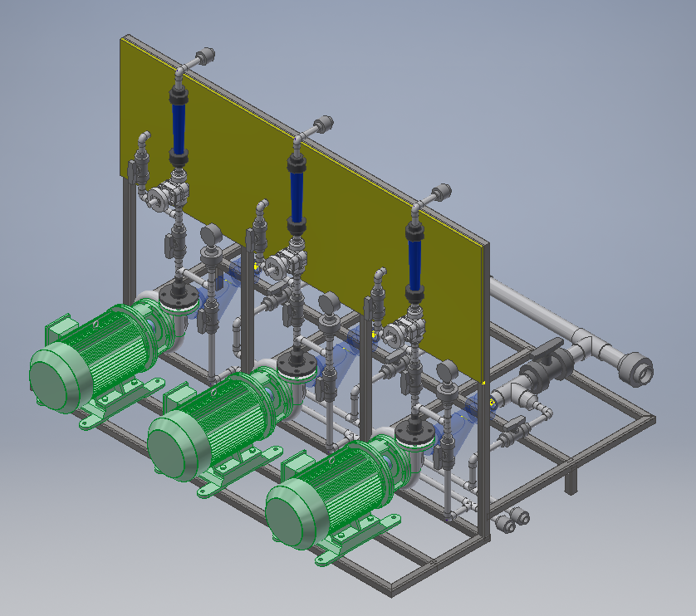The image size is (696, 616).
Task: Select the black flange on front-right pump
Action: point(413,431)
